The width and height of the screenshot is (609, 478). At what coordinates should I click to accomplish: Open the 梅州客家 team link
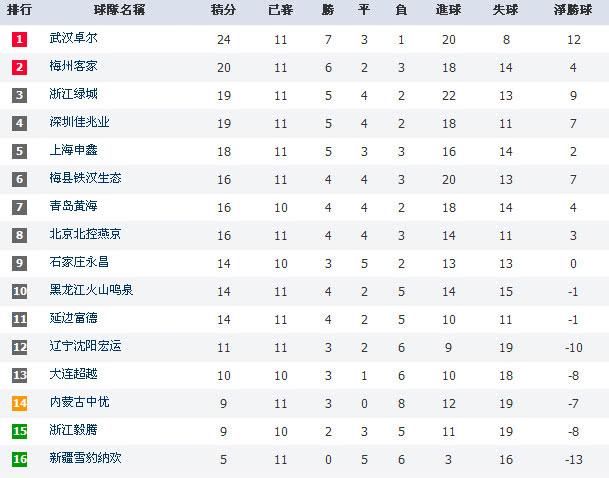tap(73, 67)
